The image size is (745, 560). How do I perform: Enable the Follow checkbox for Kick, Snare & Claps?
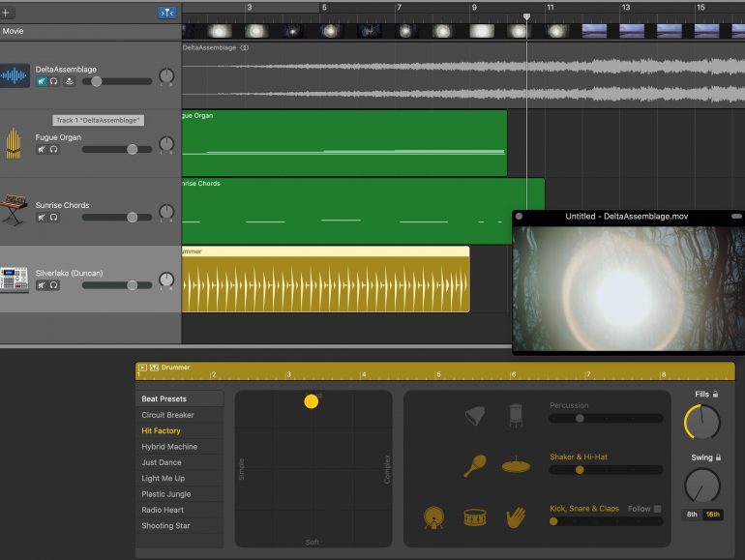[658, 509]
